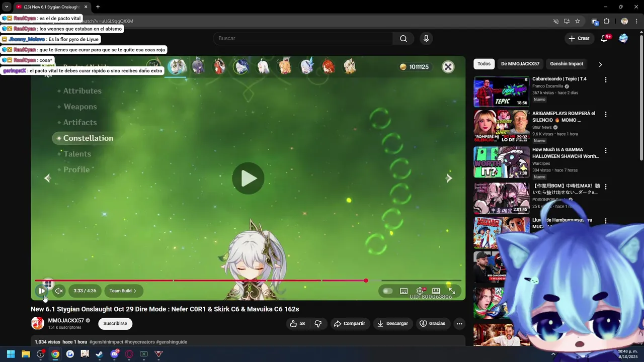Open Cabareteando Tepic T.4 video thumbnail
Viewport: 644px width, 362px height.
pyautogui.click(x=502, y=92)
